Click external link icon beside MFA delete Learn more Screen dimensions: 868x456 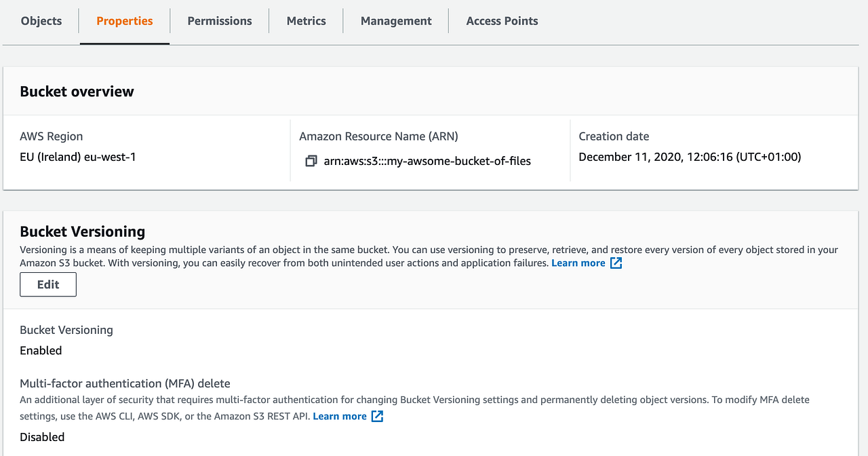377,417
